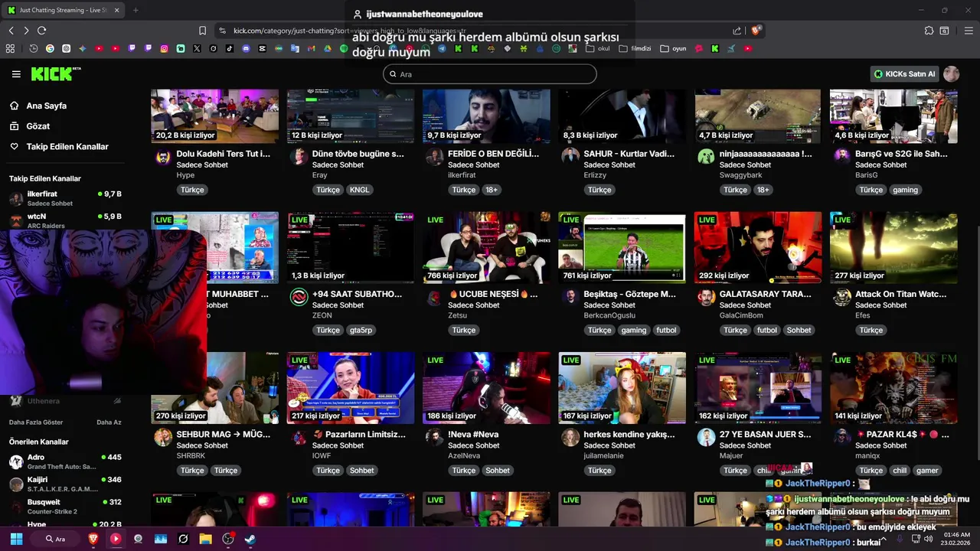Open the 20,2 B viewers Hype stream thumbnail
This screenshot has width=980, height=551.
coord(214,116)
